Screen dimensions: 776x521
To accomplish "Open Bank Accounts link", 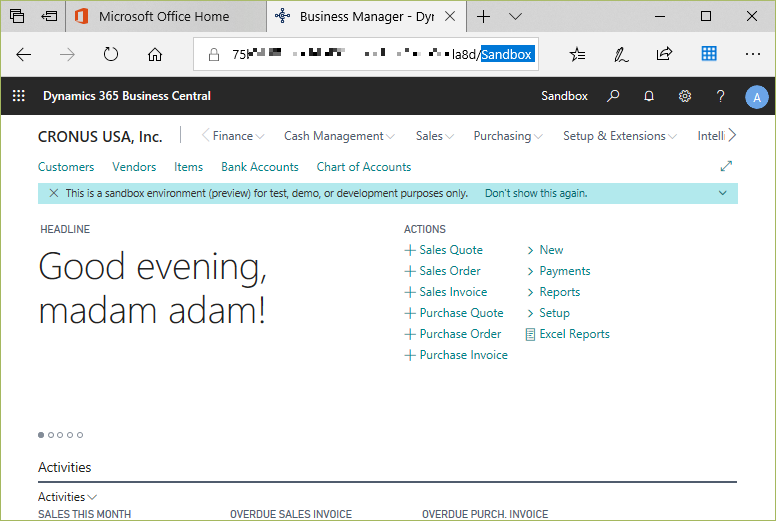I will tap(260, 167).
